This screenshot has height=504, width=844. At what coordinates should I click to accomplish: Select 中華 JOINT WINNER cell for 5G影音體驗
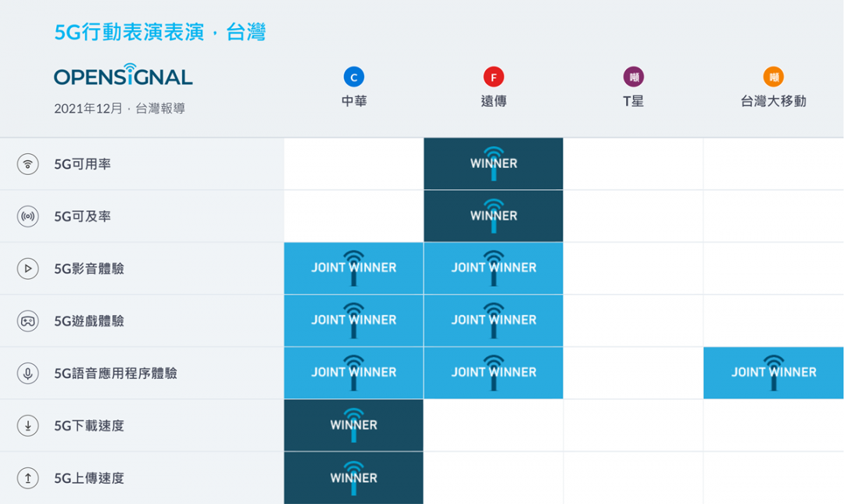[x=353, y=268]
